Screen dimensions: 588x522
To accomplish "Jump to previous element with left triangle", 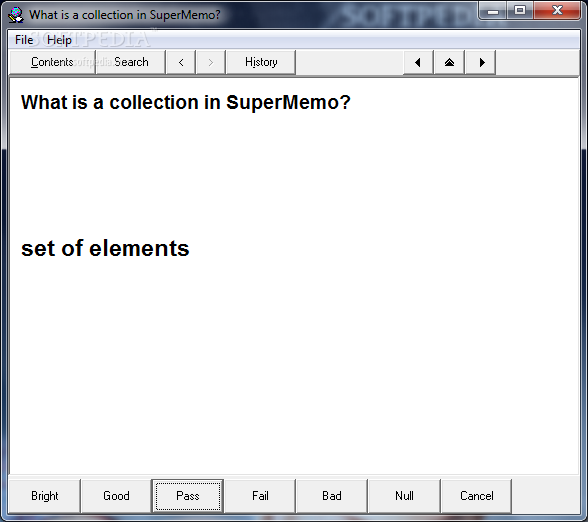I will 418,62.
